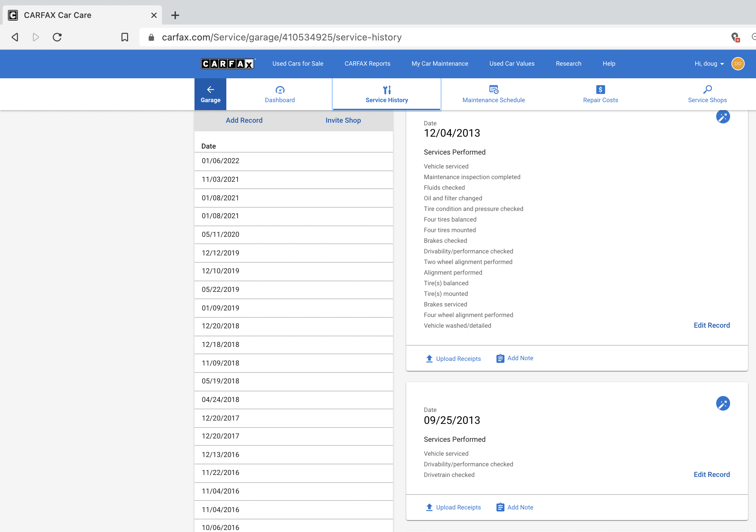
Task: Click the 09/25/2013 record date heading
Action: pos(452,421)
